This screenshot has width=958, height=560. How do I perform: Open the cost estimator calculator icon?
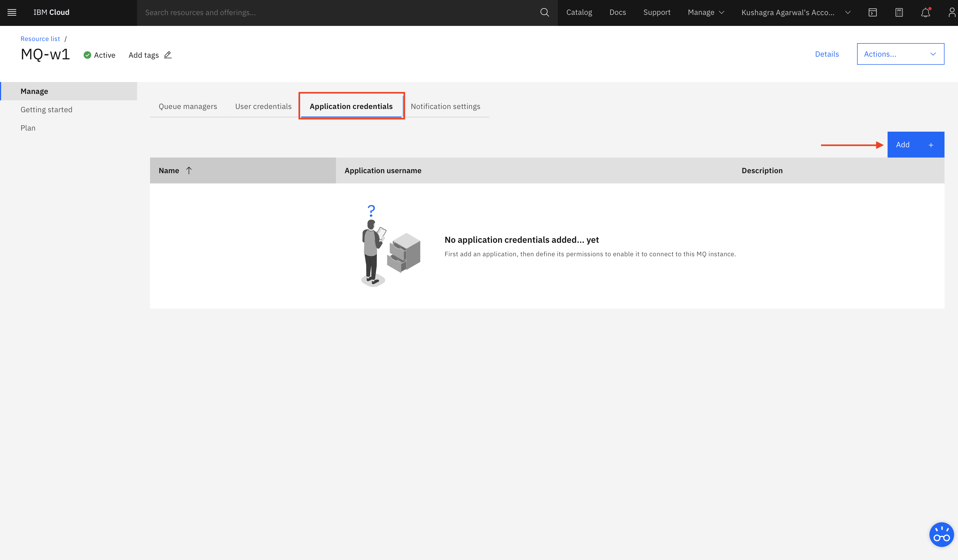[x=899, y=12]
